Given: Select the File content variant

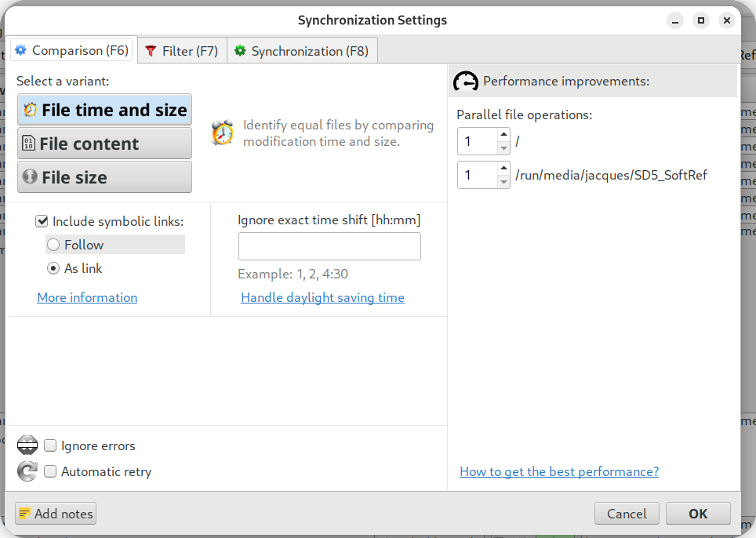Looking at the screenshot, I should coord(104,144).
